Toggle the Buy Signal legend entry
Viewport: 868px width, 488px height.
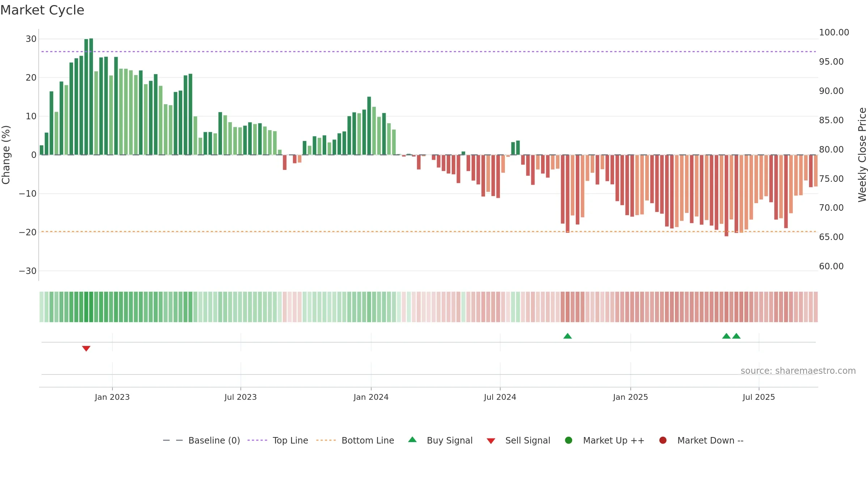click(440, 440)
